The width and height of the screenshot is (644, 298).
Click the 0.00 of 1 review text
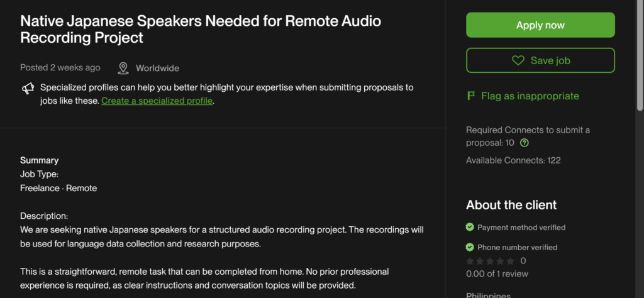pos(497,273)
